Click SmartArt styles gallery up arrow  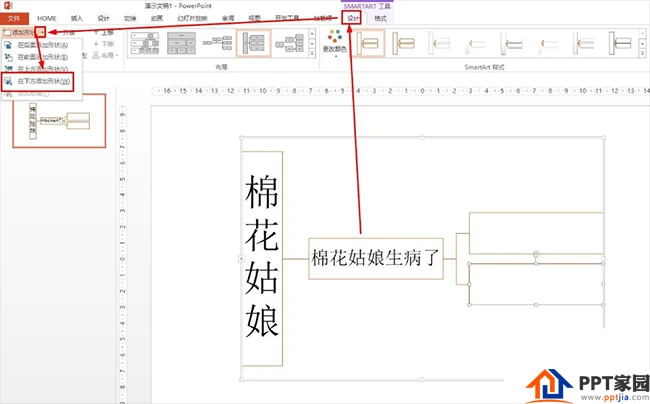point(642,33)
